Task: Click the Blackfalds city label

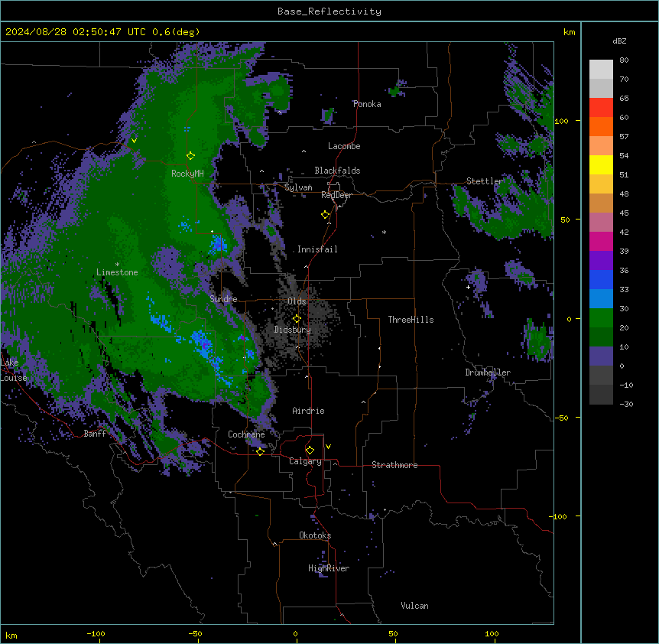Action: point(337,171)
